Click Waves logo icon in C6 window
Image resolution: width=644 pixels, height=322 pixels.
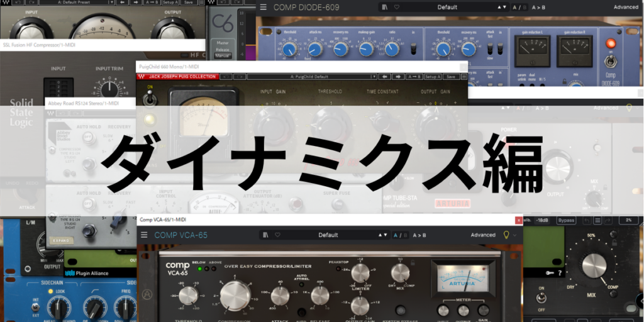211,2
